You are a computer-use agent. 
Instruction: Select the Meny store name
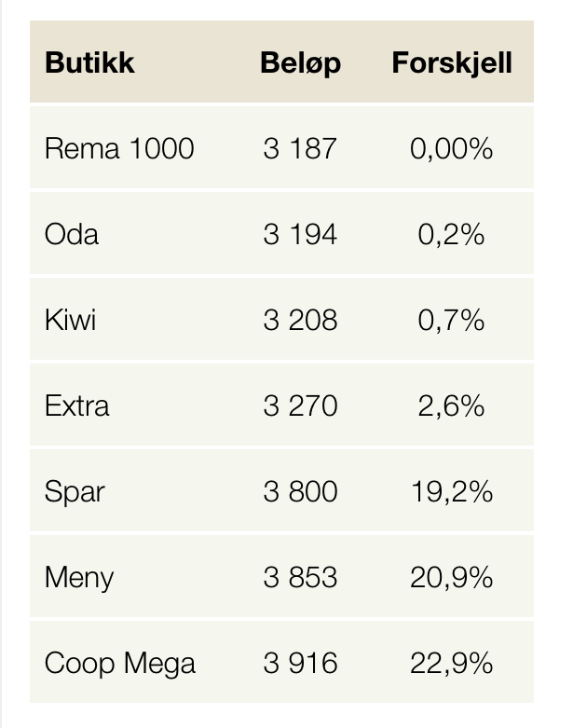point(79,578)
